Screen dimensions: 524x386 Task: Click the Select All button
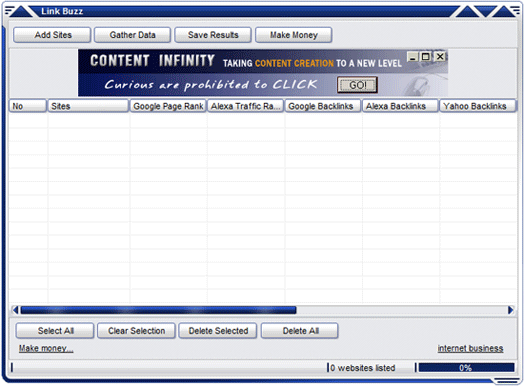click(x=55, y=331)
